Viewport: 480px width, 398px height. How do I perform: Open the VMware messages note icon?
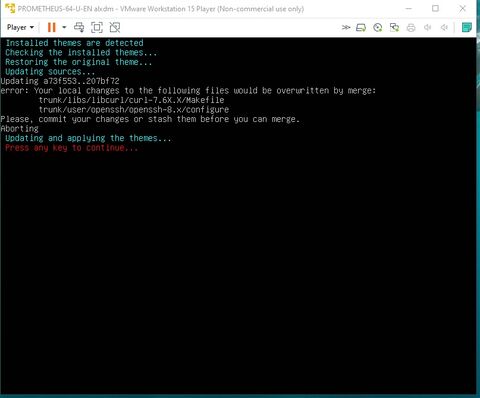[467, 27]
